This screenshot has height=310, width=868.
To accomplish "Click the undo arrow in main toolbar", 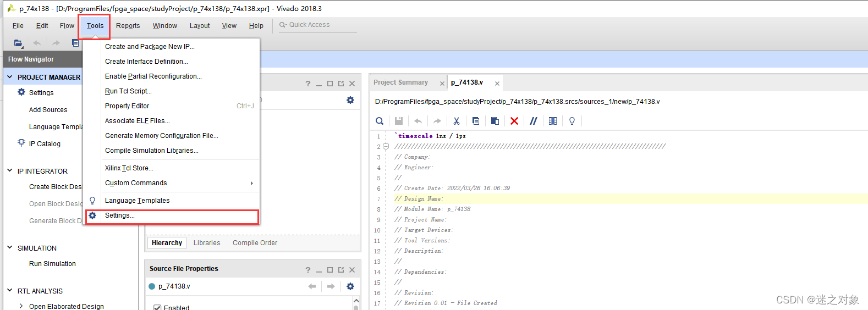I will coord(37,43).
